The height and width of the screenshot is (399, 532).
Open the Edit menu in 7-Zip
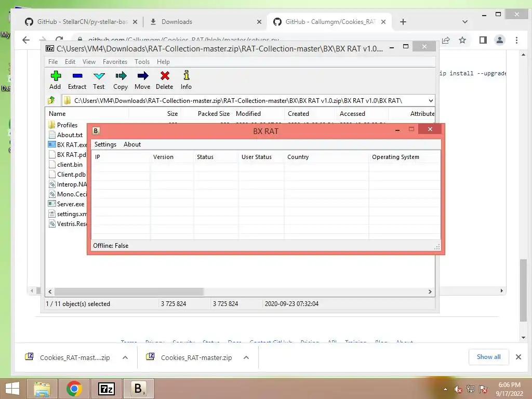click(x=70, y=62)
